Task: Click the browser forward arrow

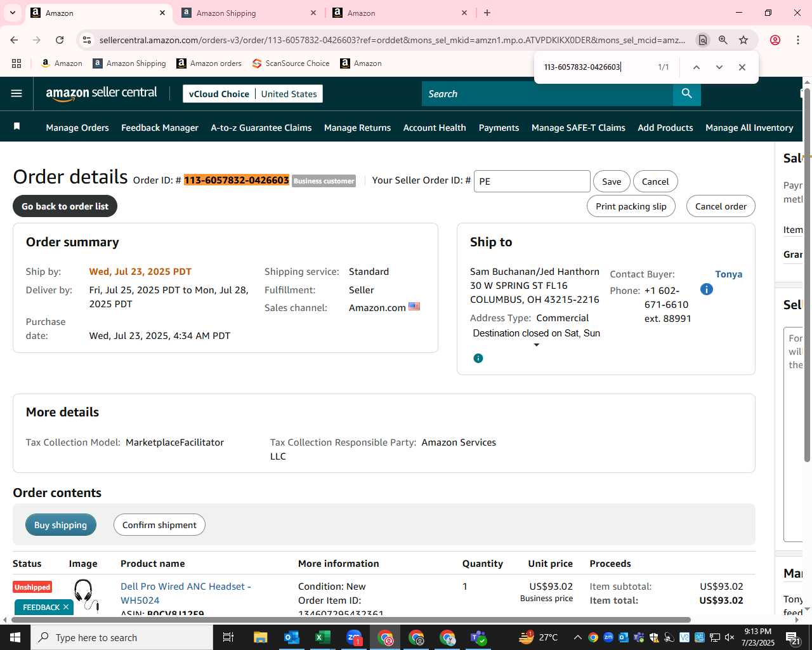Action: coord(37,40)
